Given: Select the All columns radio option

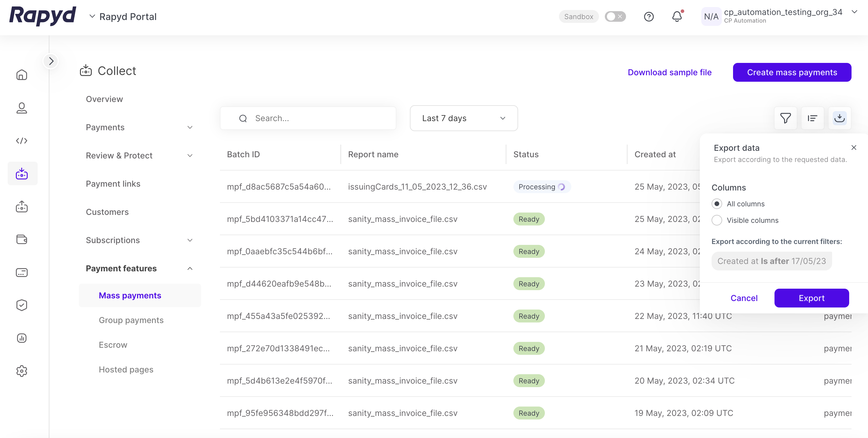Looking at the screenshot, I should 717,204.
